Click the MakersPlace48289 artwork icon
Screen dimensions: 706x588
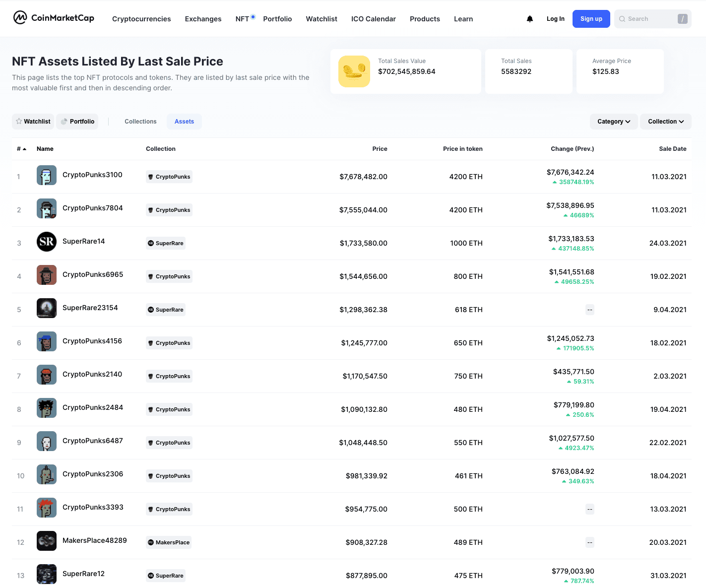(x=47, y=541)
